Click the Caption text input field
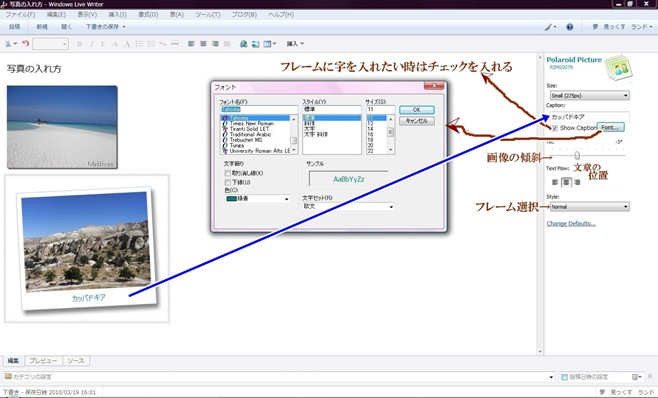The width and height of the screenshot is (658, 398). tap(589, 117)
